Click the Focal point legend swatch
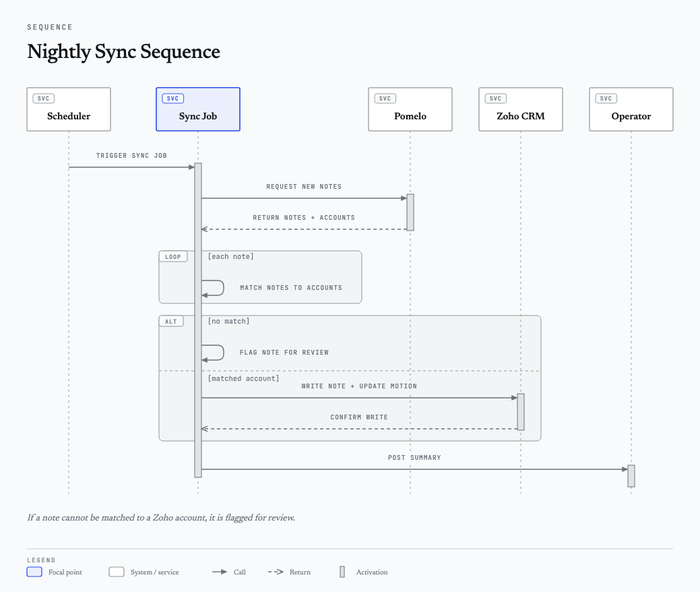Viewport: 700px width, 592px height. 34,572
